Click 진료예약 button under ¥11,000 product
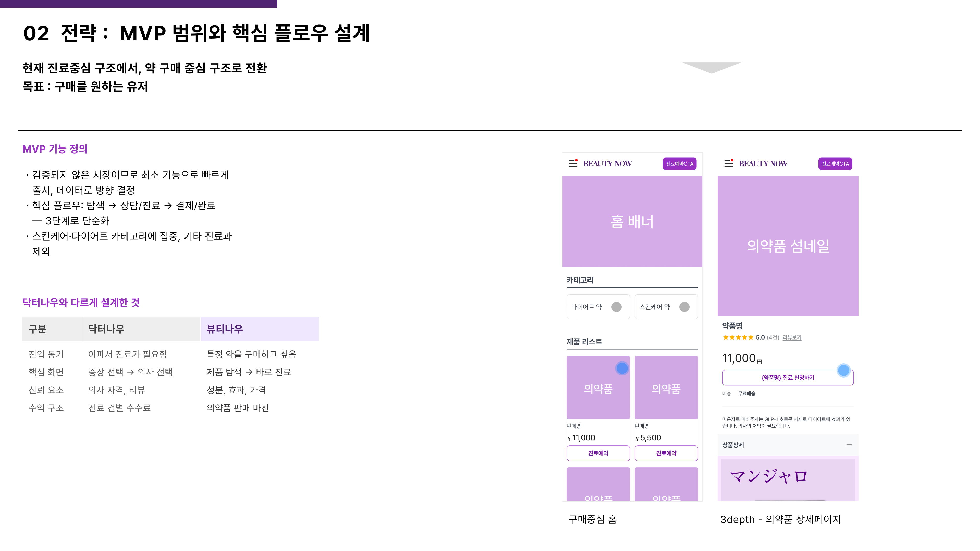This screenshot has height=551, width=980. (598, 453)
